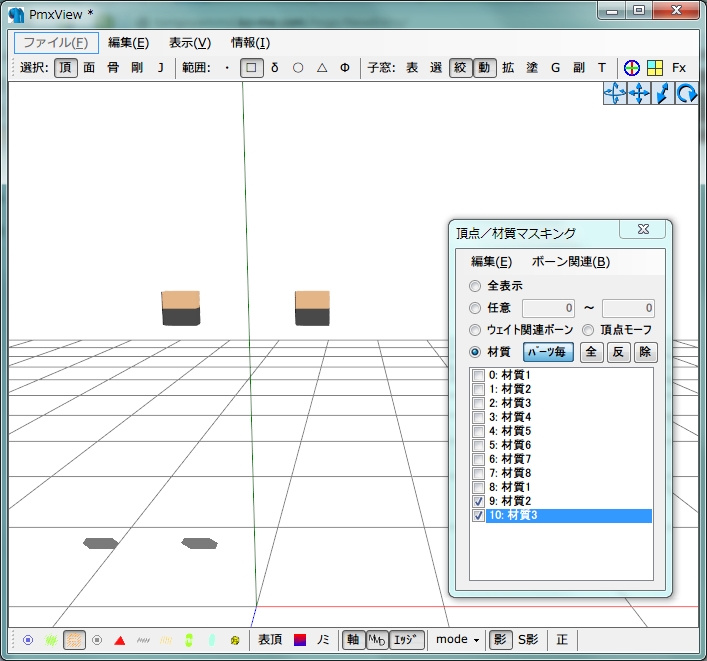The height and width of the screenshot is (661, 707).
Task: Check the '0: 材質1' material checkbox
Action: click(x=478, y=375)
